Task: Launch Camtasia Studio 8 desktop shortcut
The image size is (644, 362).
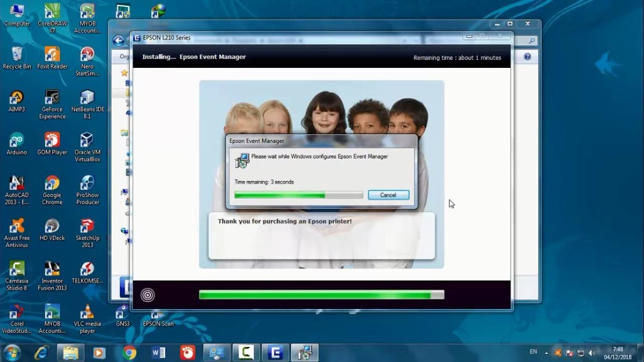Action: pyautogui.click(x=17, y=276)
